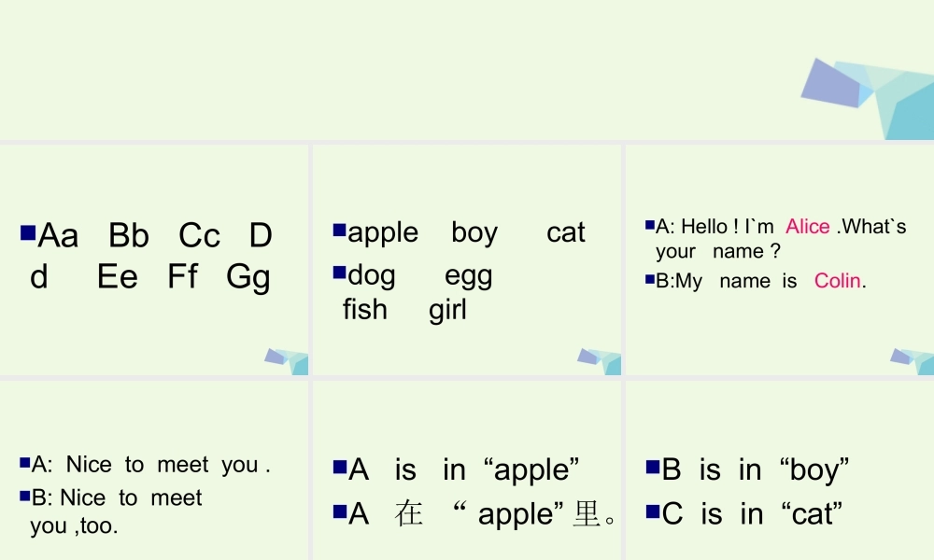Click the bullet before "B is in boy"
The image size is (934, 560).
point(652,465)
